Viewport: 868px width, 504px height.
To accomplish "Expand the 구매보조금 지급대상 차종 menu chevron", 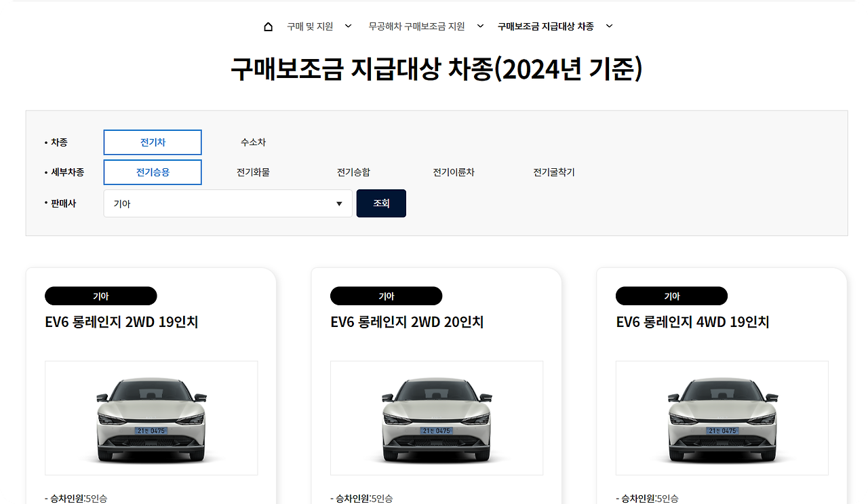I will 608,26.
